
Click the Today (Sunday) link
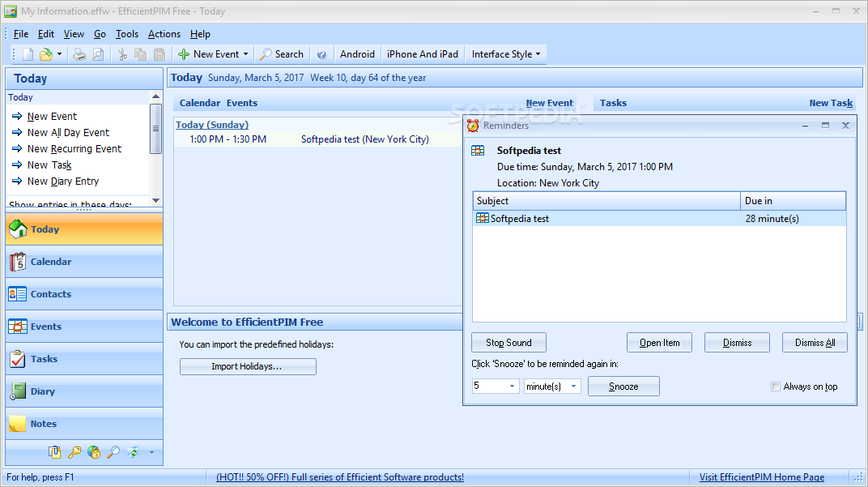(x=212, y=125)
